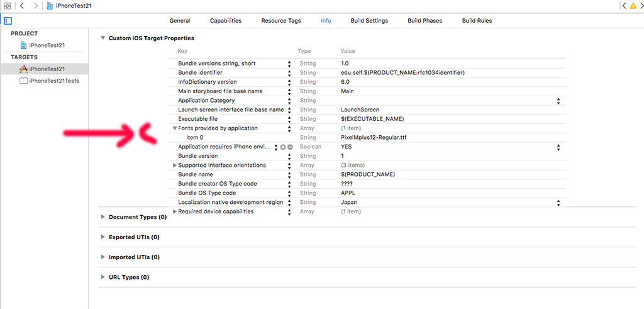This screenshot has width=644, height=309.
Task: Open the Build Settings tab
Action: coord(369,21)
